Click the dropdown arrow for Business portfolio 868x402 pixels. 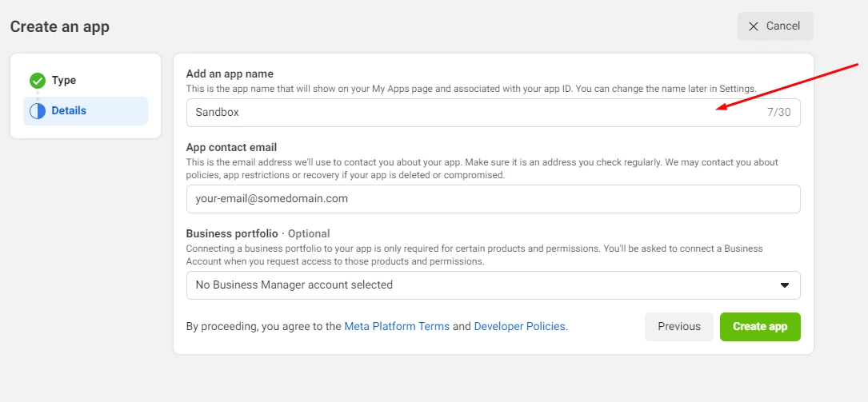click(x=784, y=285)
